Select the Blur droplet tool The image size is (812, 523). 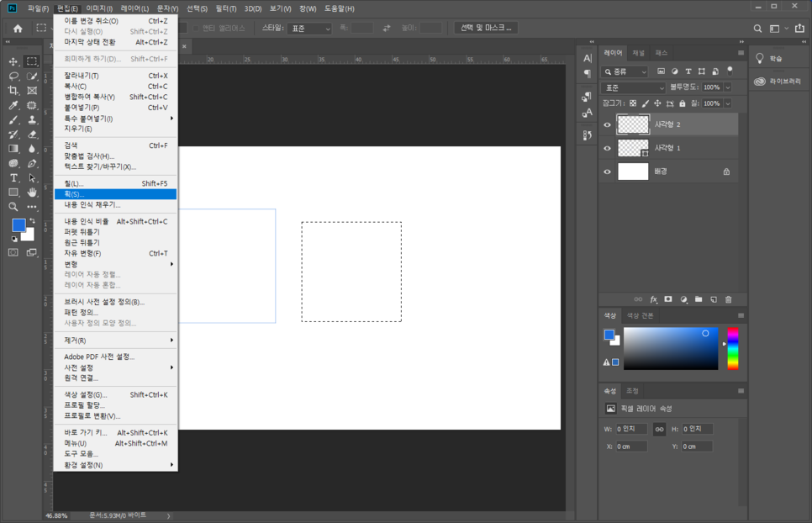pos(32,149)
